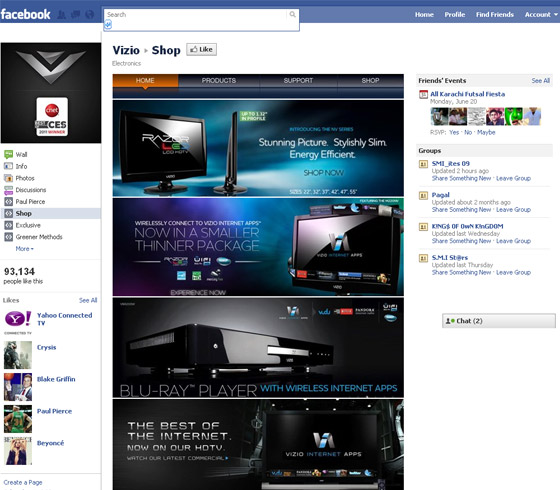
Task: Click the Pagal group icon
Action: click(423, 195)
